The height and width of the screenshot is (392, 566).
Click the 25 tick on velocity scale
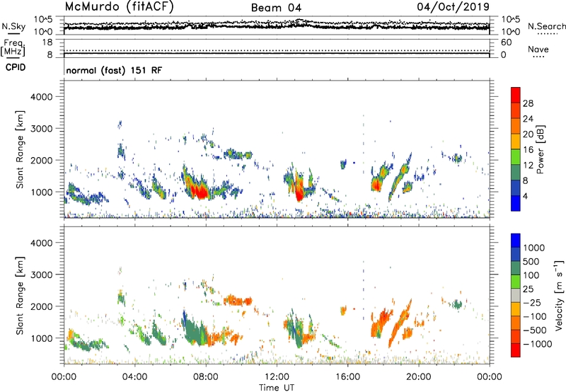pyautogui.click(x=528, y=289)
